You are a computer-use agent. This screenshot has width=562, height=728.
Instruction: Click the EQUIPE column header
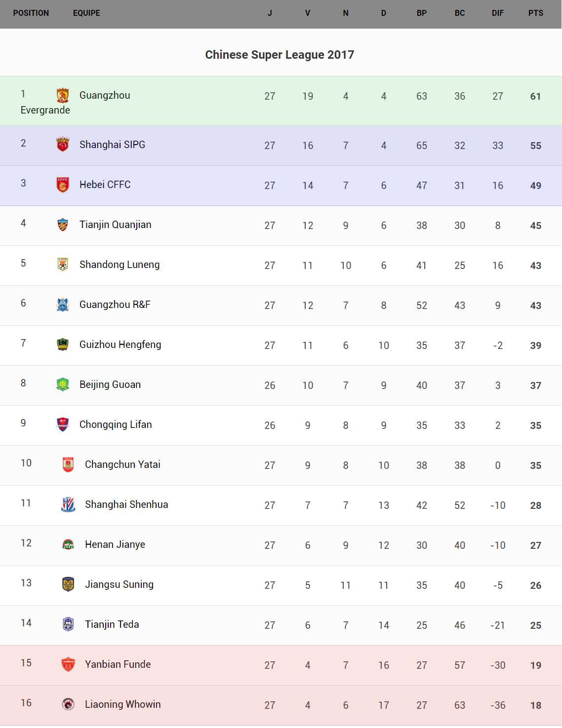point(86,13)
